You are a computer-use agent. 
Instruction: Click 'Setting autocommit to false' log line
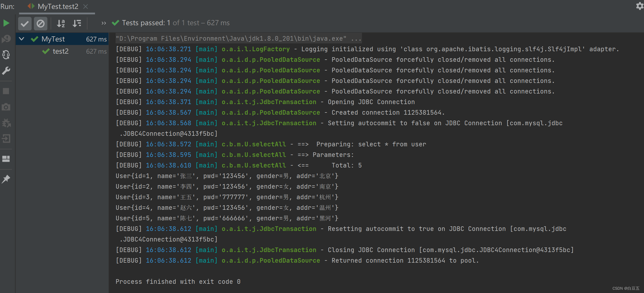point(339,128)
